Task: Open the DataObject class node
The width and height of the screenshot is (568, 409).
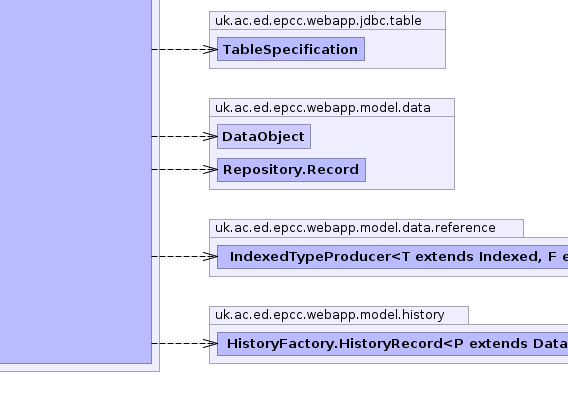Action: 264,137
